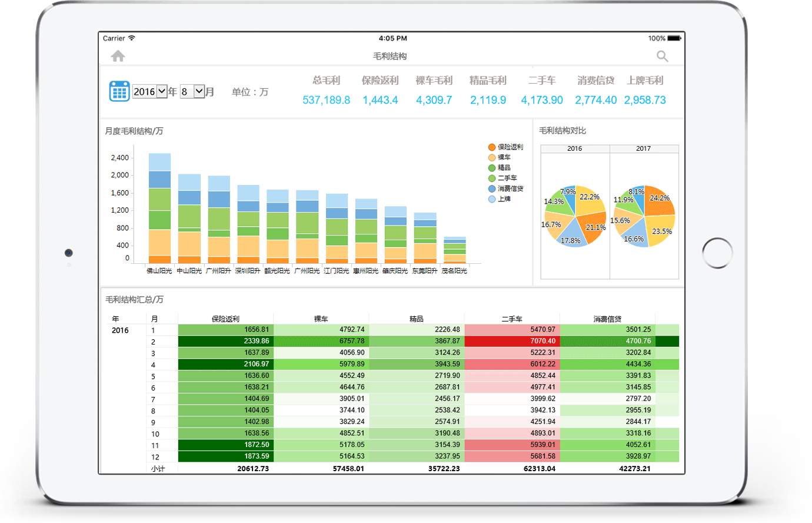
Task: Click the 保险返利 orange legend swatch
Action: click(492, 147)
